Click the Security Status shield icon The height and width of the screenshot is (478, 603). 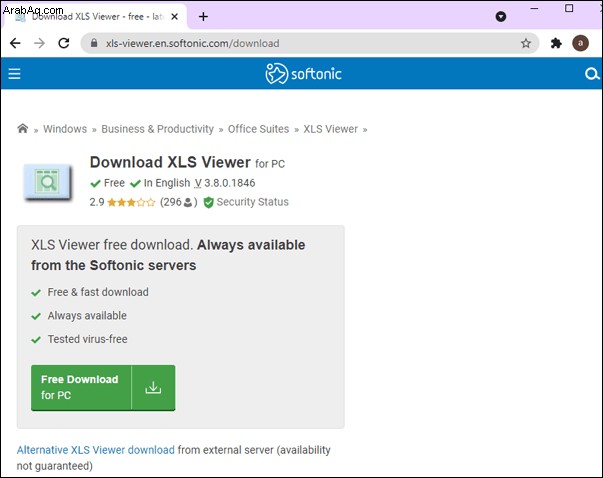pyautogui.click(x=208, y=202)
